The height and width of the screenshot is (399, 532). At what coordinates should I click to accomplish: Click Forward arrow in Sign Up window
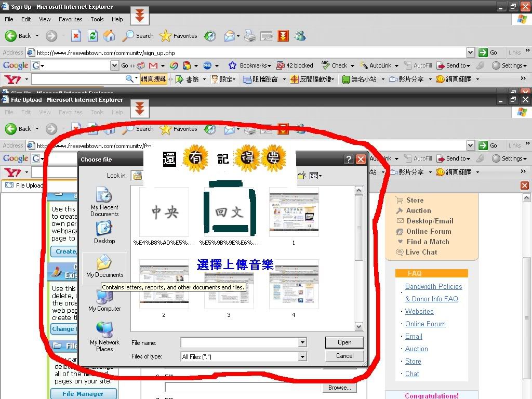(x=51, y=36)
